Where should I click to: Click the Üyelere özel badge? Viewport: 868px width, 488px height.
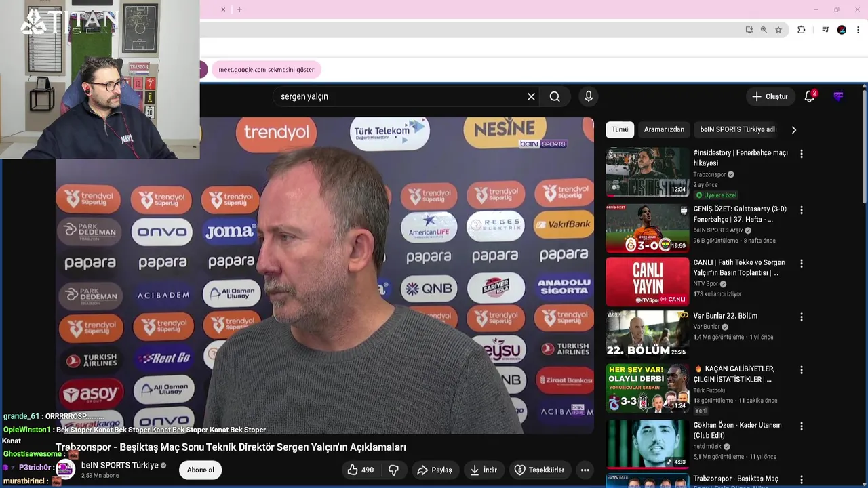coord(716,195)
